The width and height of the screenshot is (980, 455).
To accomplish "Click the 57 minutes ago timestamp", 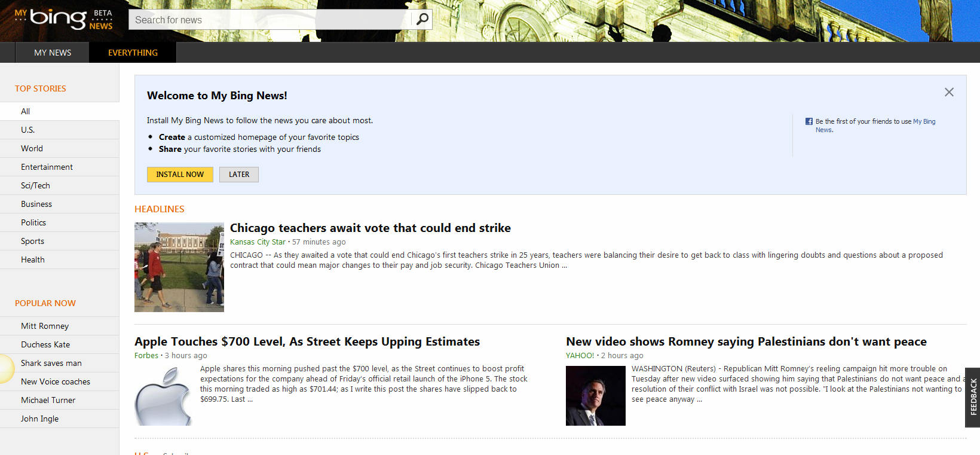I will (x=319, y=242).
